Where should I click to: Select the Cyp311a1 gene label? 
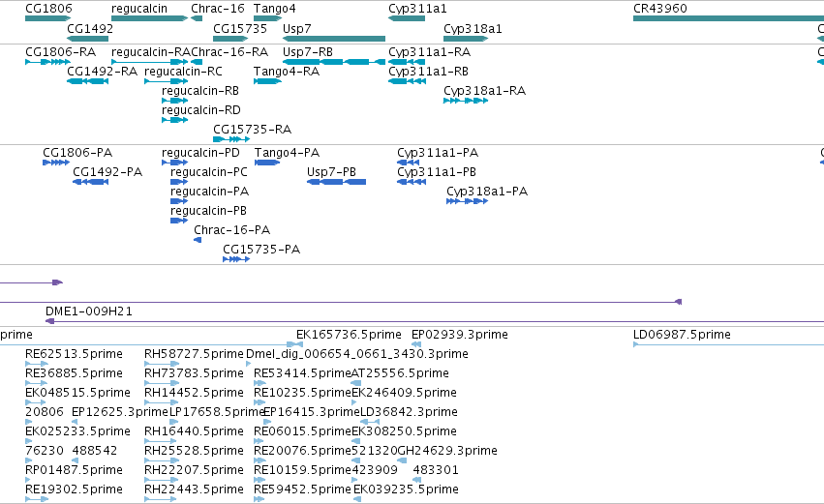point(417,9)
